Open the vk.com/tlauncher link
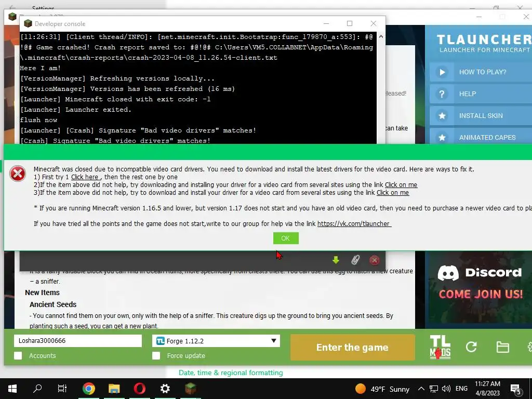 click(354, 223)
